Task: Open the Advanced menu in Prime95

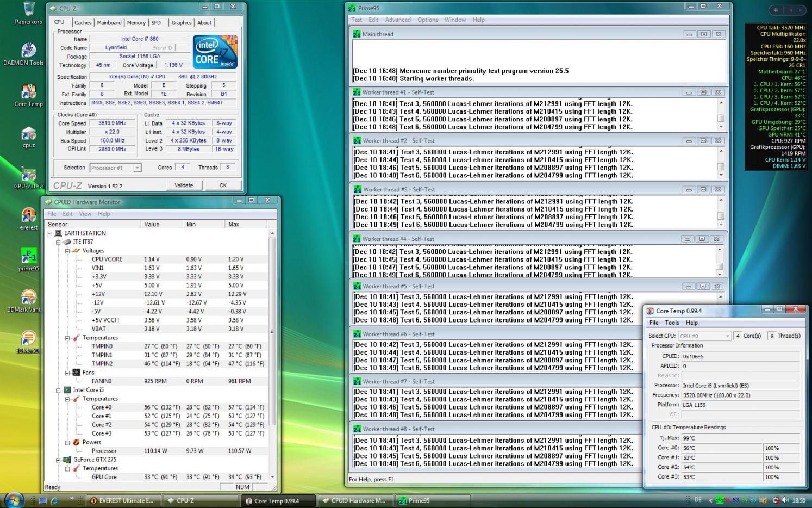Action: click(x=398, y=20)
